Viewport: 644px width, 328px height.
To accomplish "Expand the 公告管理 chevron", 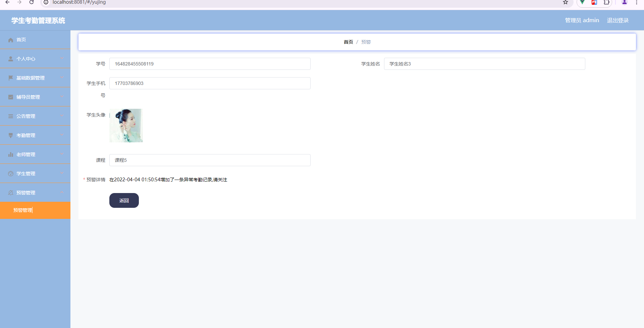I will [x=62, y=116].
